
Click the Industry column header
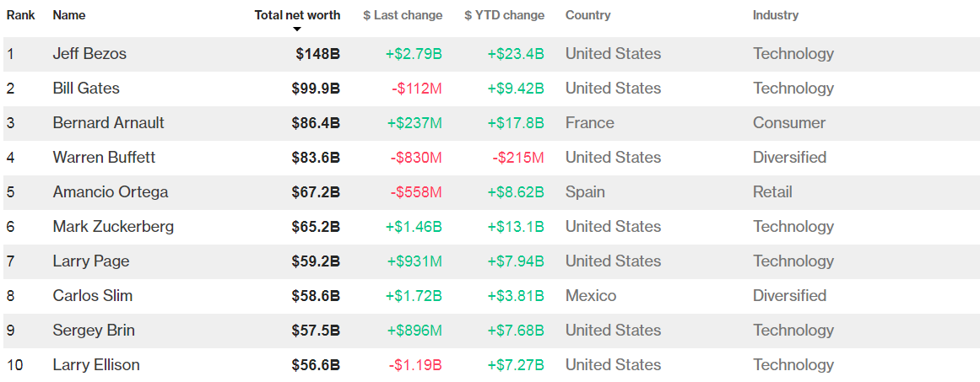coord(775,15)
